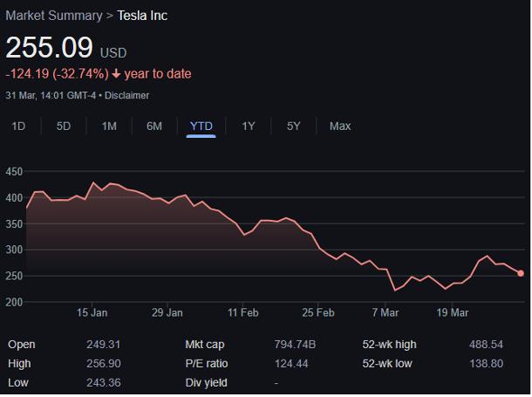Click the 7 Mar x-axis date
Viewport: 532px width, 397px height.
point(385,312)
